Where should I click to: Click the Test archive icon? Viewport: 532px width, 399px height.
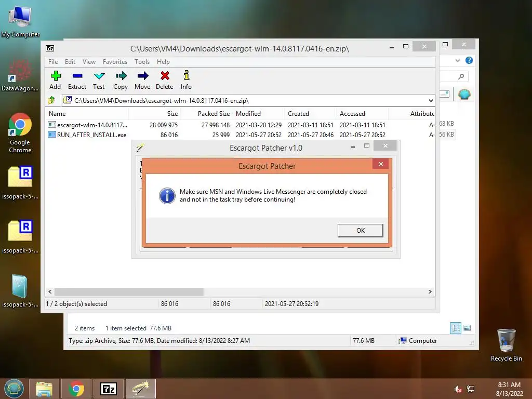point(99,81)
